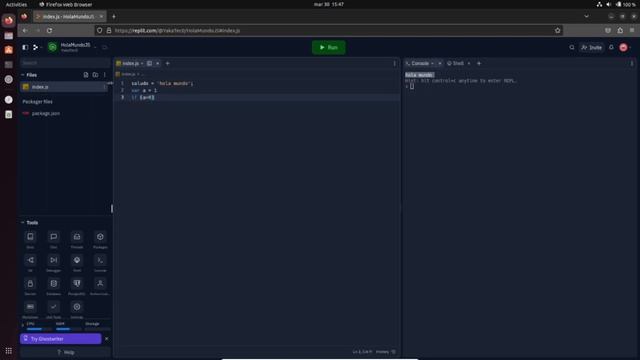Open the HolaMundoJS project name dropdown
Screen dimensions: 640x360
click(95, 47)
